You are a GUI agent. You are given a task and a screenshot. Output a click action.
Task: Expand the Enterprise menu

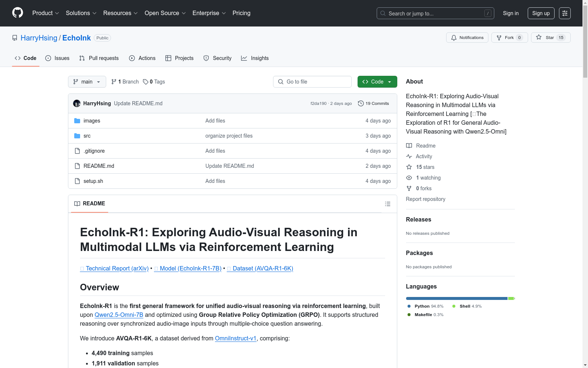click(209, 13)
